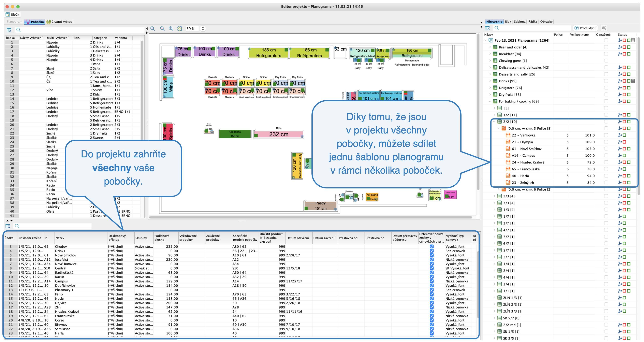Tick Označené checkbox for Drinks
Viewport: 644px width, 342px height.
pyautogui.click(x=606, y=81)
